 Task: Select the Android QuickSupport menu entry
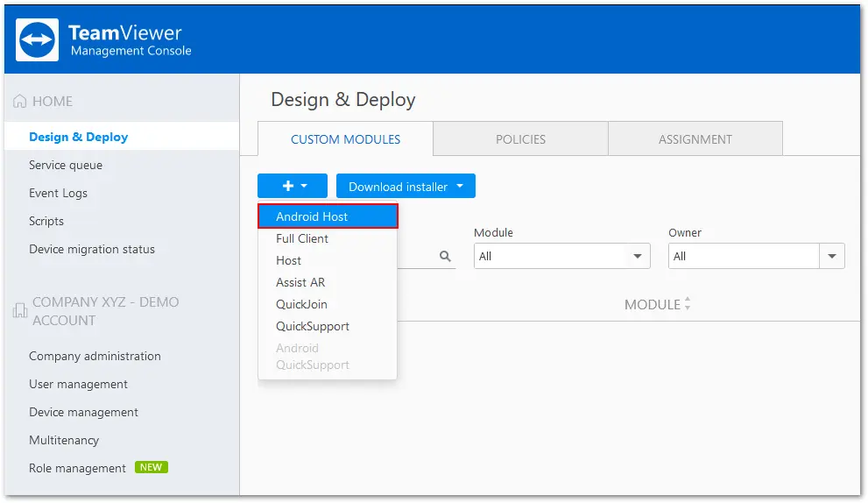pyautogui.click(x=328, y=356)
